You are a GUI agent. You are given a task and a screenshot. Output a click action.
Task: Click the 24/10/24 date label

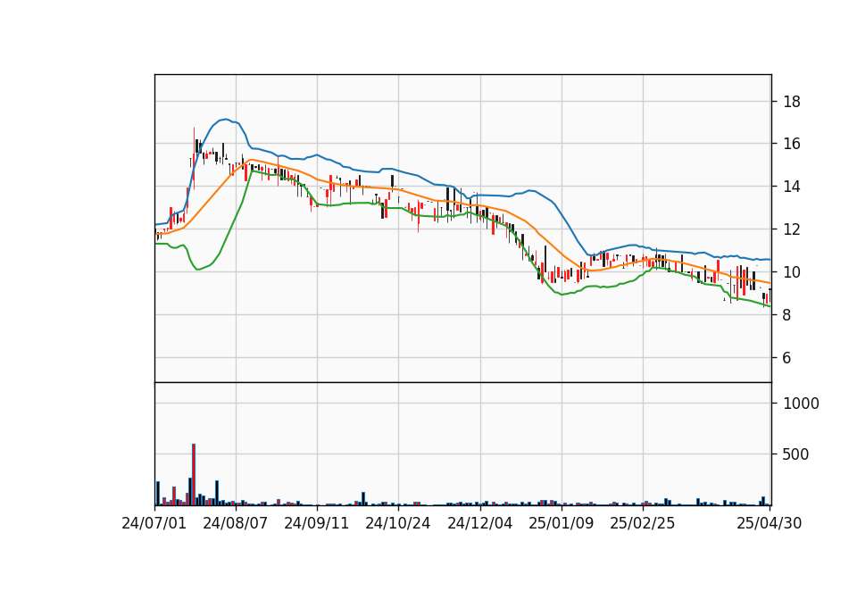pyautogui.click(x=398, y=523)
